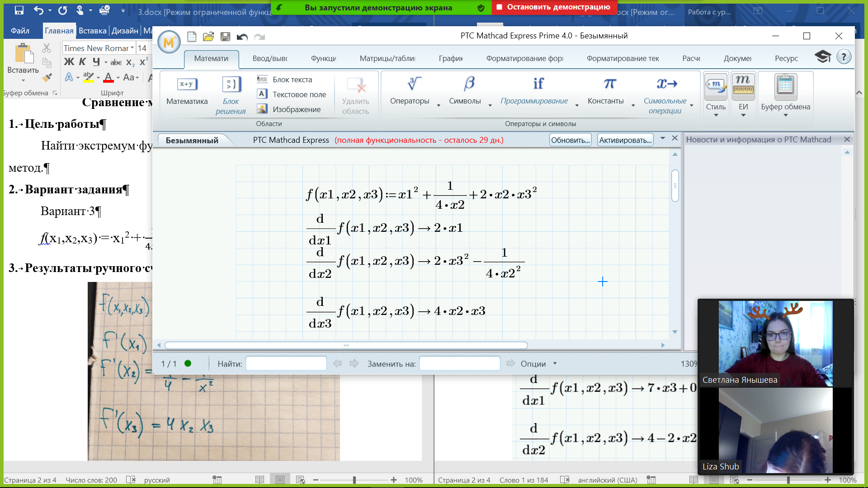Open file using folder icon in Mathcad
The height and width of the screenshot is (488, 868).
(x=208, y=37)
